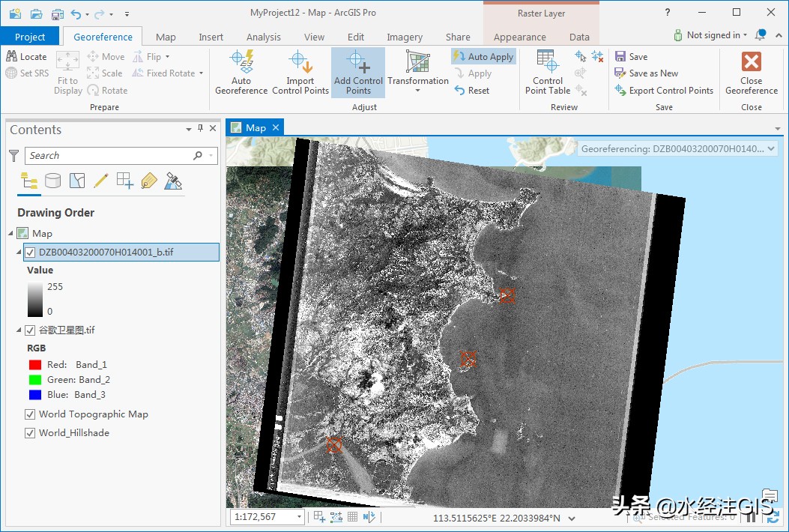Click the Apply button
The width and height of the screenshot is (789, 532).
tap(473, 73)
